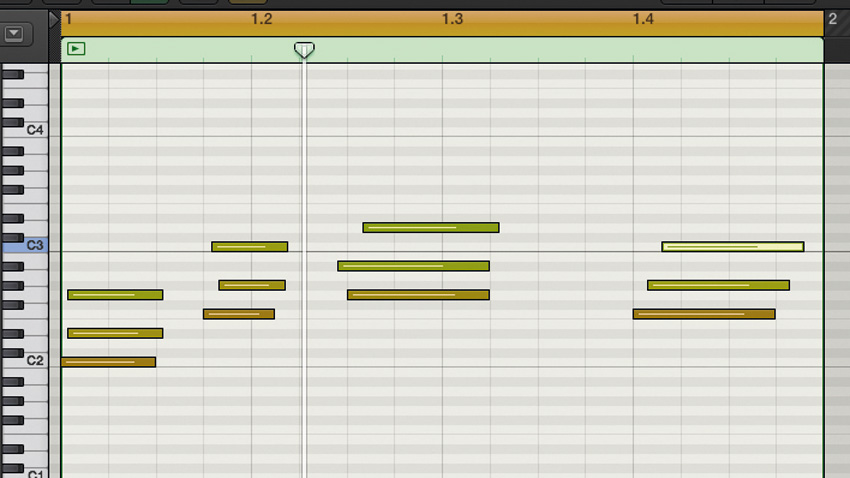Select the A#2 note near beat 1.3
Image resolution: width=850 pixels, height=478 pixels.
414,266
